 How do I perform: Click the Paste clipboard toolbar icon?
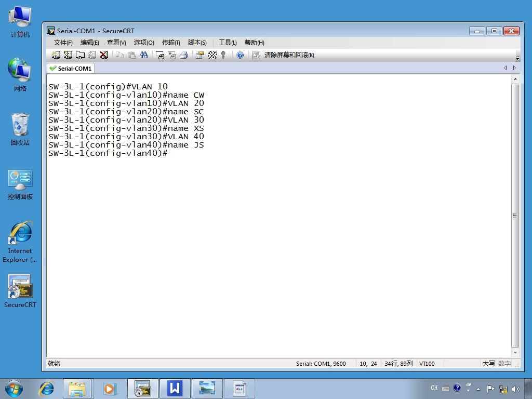[131, 55]
